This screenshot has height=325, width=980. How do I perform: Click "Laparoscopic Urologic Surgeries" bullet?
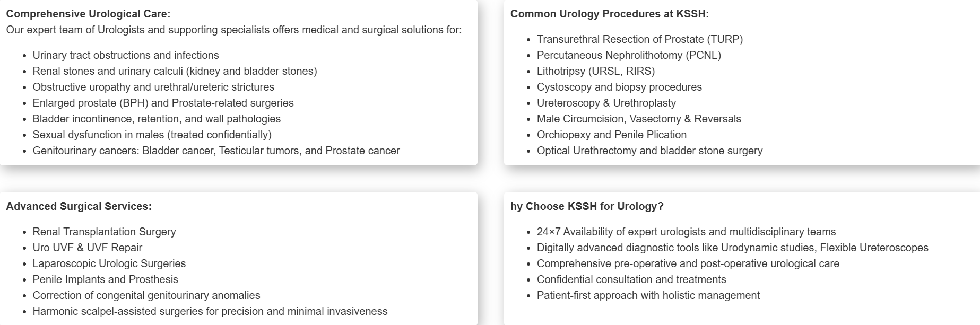[109, 263]
